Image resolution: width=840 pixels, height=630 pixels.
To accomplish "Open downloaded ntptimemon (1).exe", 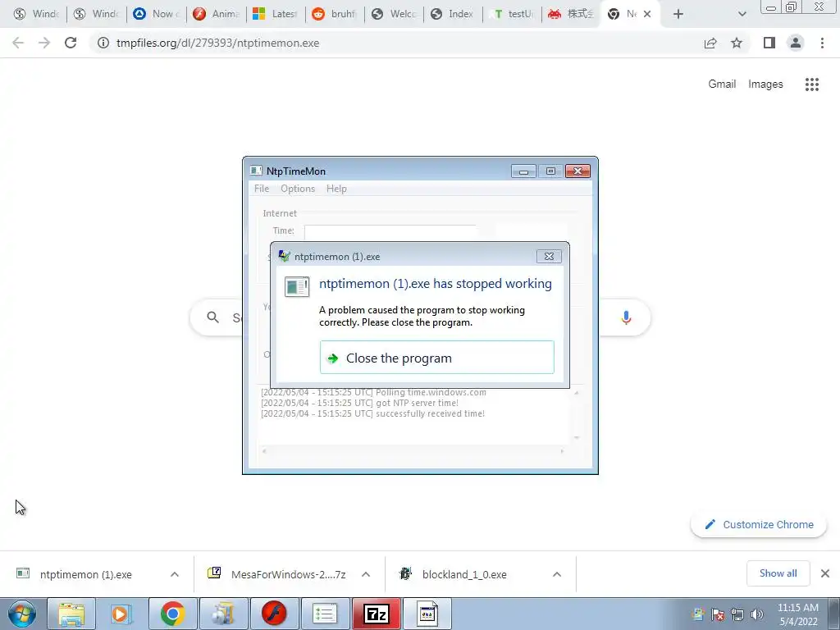I will [85, 574].
